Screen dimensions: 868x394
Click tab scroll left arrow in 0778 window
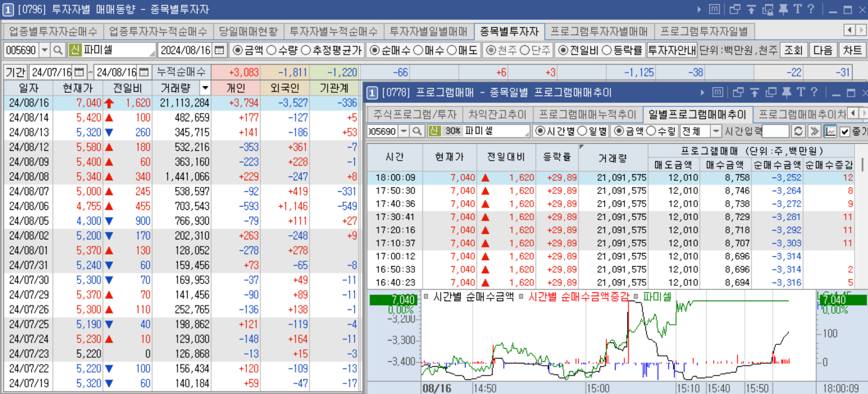pos(853,113)
